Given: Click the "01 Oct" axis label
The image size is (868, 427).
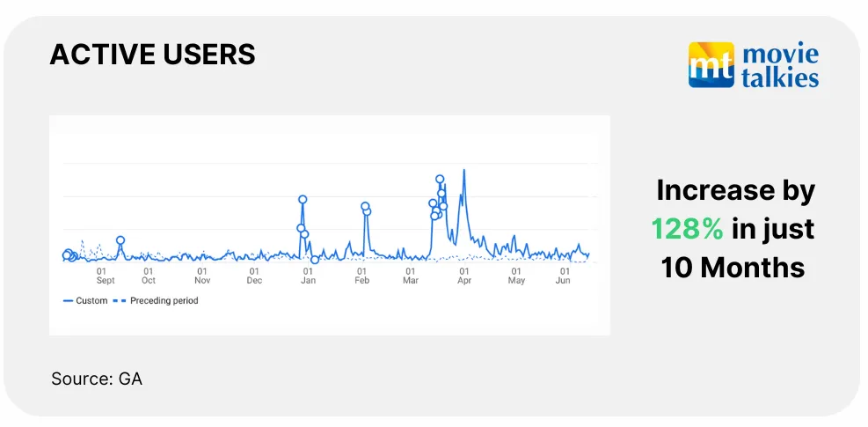Looking at the screenshot, I should pyautogui.click(x=149, y=276).
